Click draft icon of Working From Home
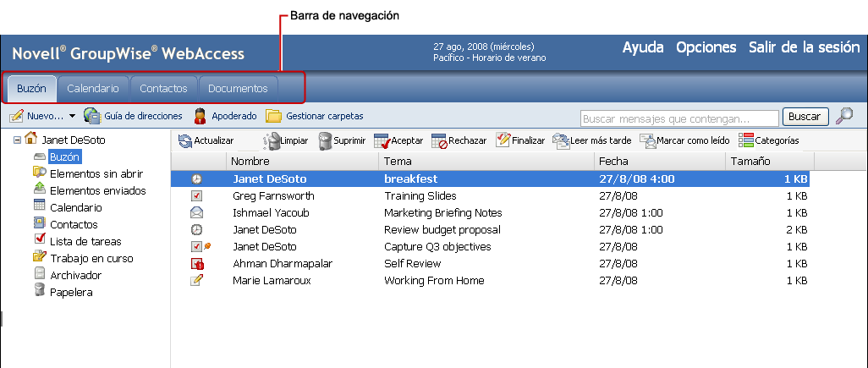This screenshot has height=368, width=868. [196, 280]
